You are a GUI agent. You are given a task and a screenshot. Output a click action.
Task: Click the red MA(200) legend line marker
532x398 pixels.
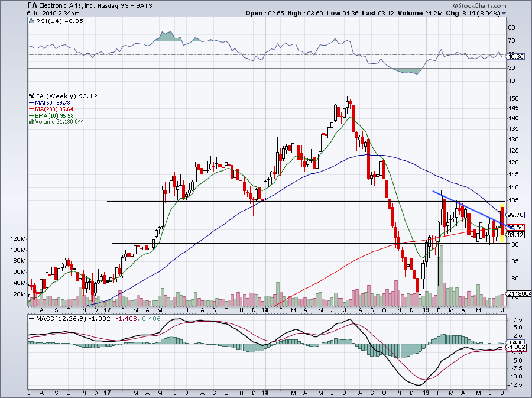point(32,109)
